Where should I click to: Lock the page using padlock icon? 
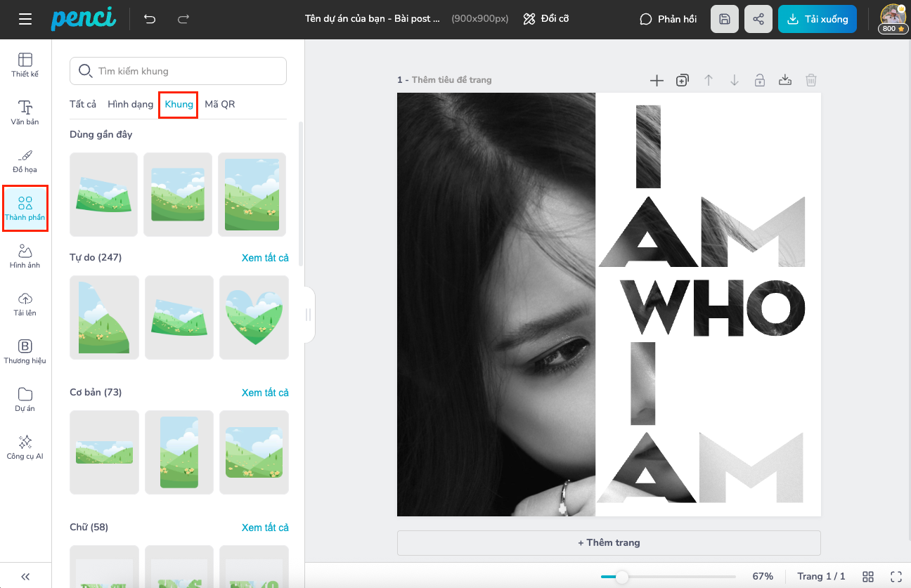coord(759,81)
